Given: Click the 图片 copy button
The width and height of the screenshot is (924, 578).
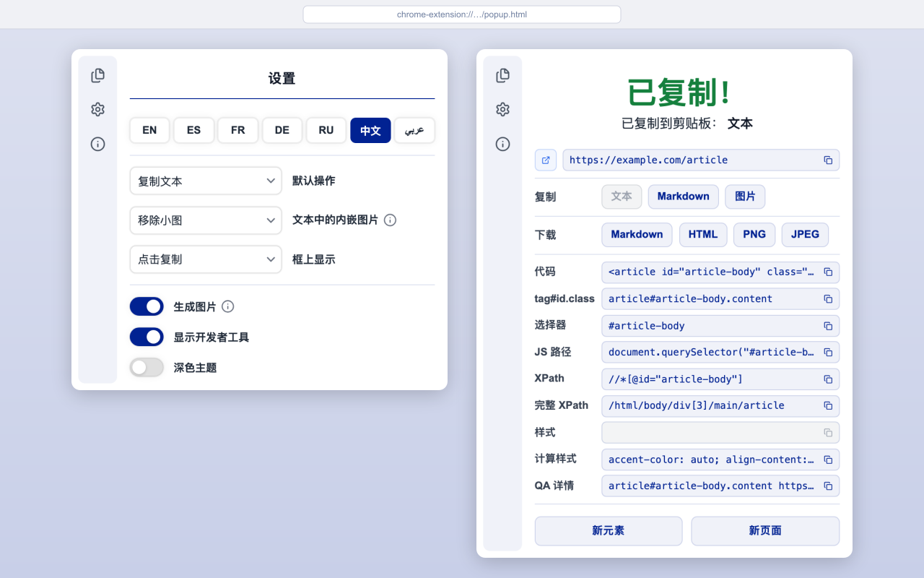Looking at the screenshot, I should click(x=745, y=197).
